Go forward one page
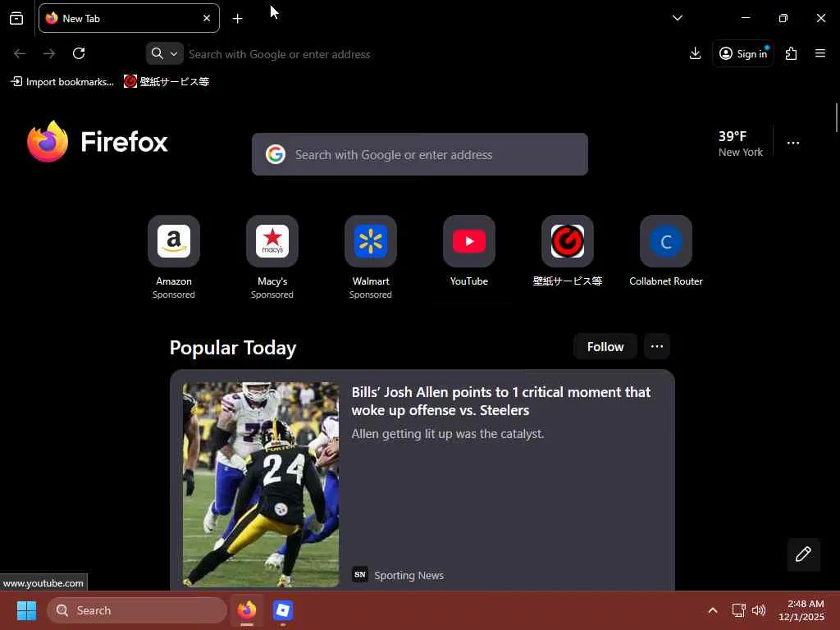The width and height of the screenshot is (840, 630). click(49, 53)
